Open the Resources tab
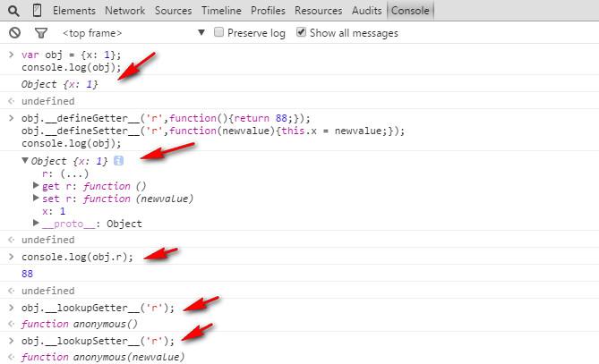This screenshot has height=364, width=599. [318, 11]
